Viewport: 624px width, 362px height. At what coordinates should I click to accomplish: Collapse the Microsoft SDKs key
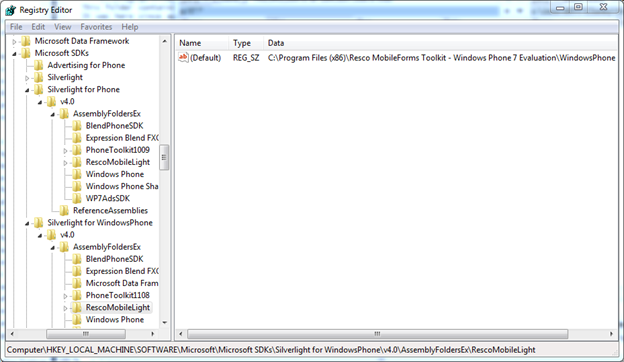(14, 53)
